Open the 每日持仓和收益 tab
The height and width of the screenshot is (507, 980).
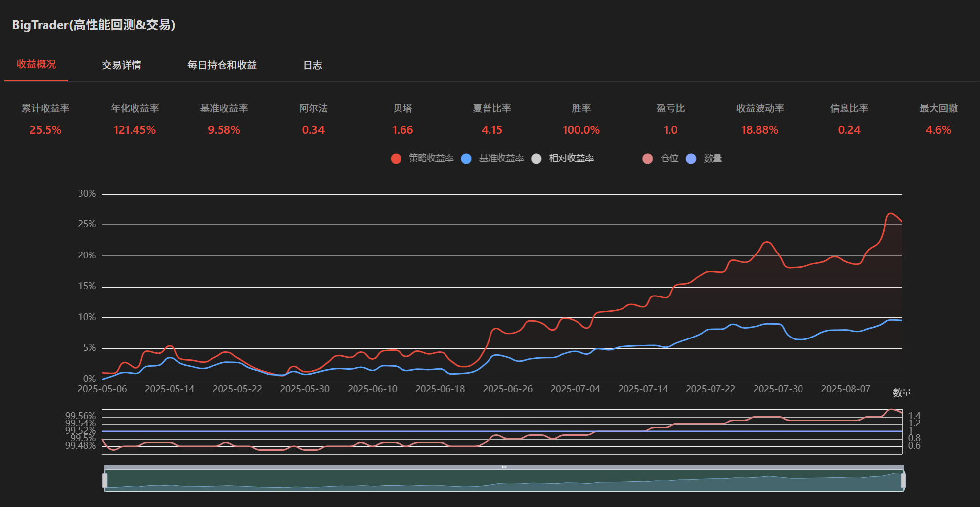pos(222,65)
